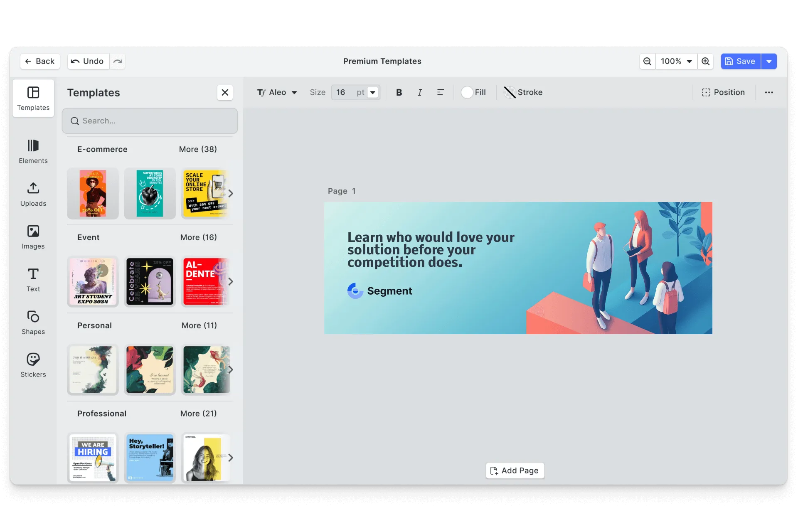Open the Aleo font family dropdown
This screenshot has width=798, height=532.
click(277, 92)
